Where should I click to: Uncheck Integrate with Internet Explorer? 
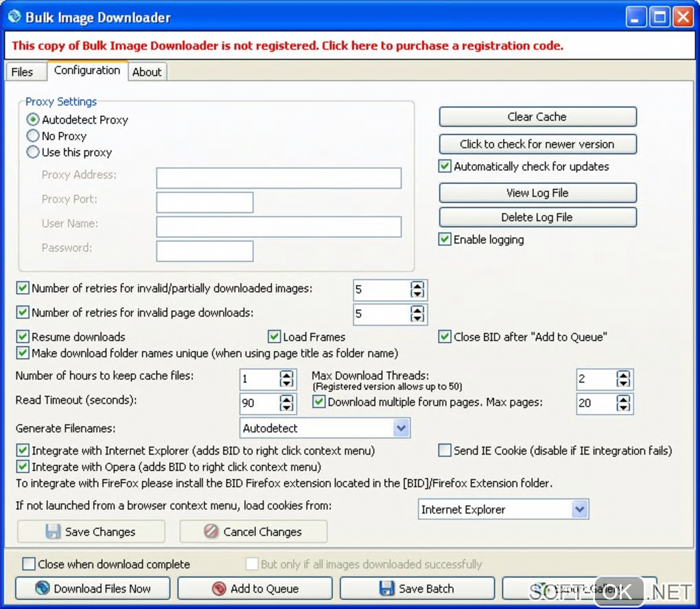(23, 450)
